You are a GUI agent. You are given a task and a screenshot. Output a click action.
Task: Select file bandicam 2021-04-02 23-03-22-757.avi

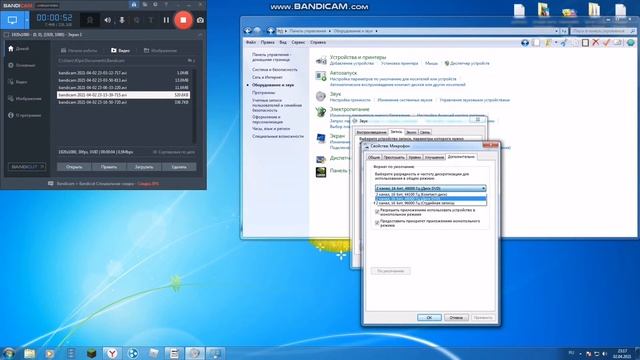(x=123, y=73)
